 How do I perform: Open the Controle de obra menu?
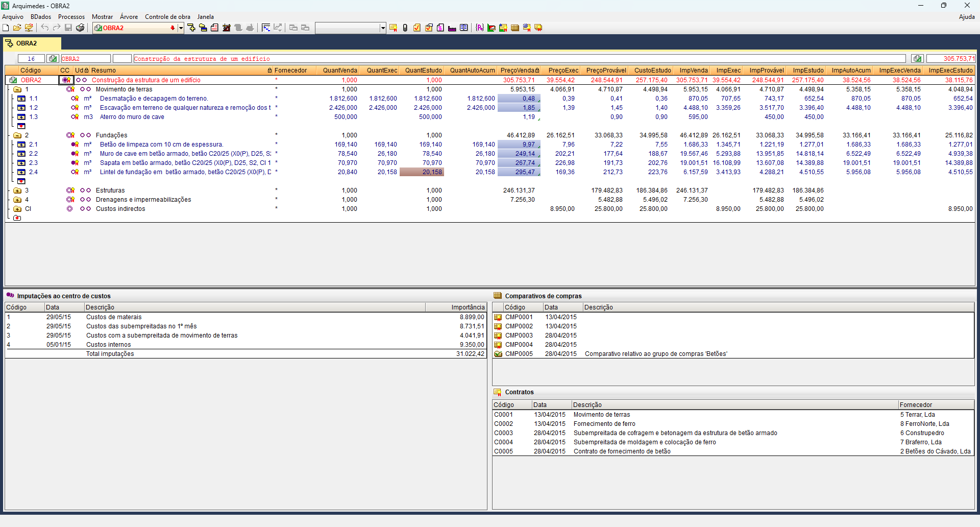[x=167, y=17]
